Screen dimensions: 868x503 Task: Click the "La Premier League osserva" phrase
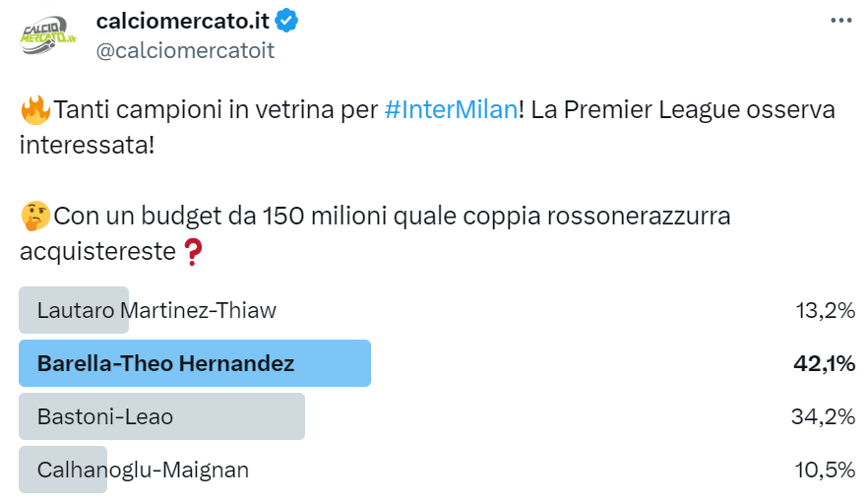click(x=680, y=109)
